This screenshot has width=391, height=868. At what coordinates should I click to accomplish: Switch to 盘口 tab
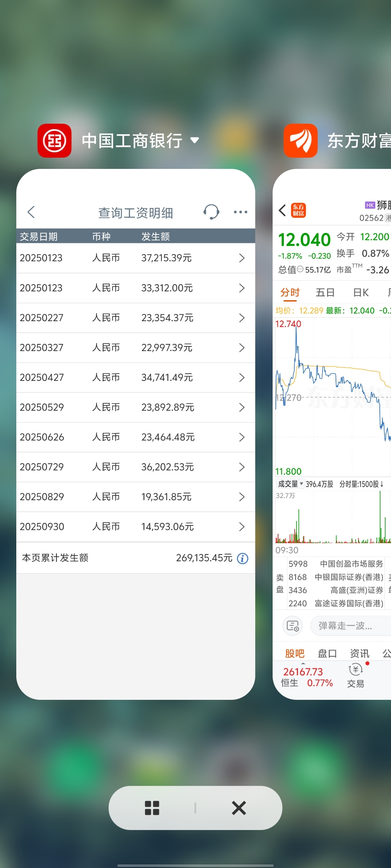tap(327, 654)
